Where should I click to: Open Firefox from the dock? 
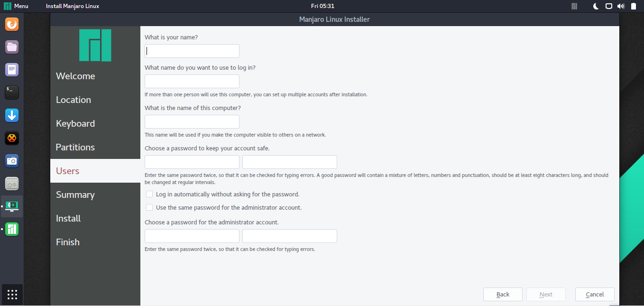[x=12, y=24]
